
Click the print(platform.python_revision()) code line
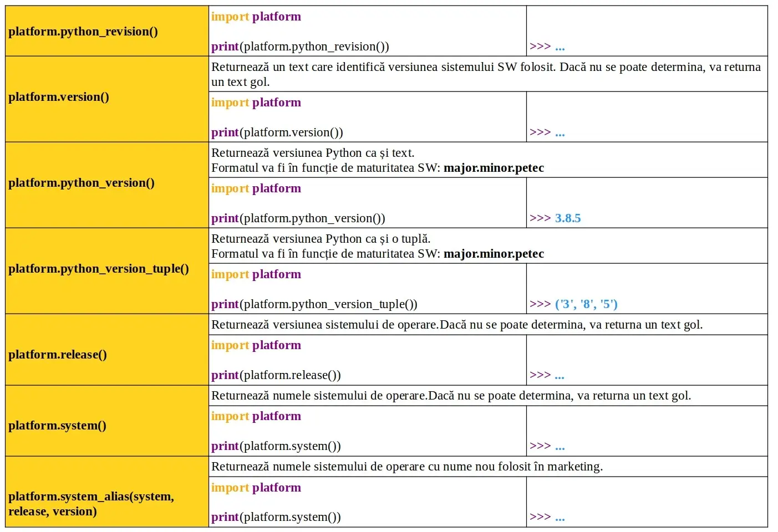300,47
